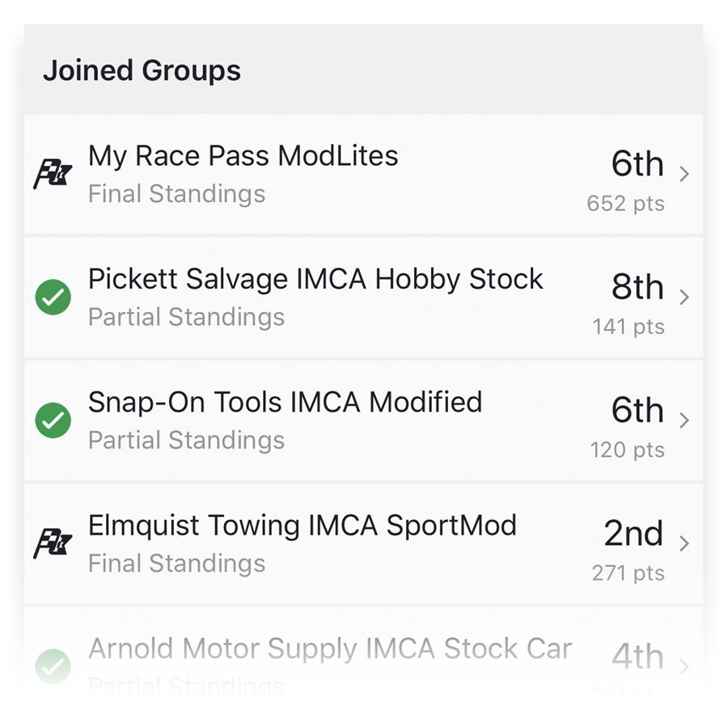
Task: Tap the 8th place 141 pts standing
Action: tap(629, 304)
